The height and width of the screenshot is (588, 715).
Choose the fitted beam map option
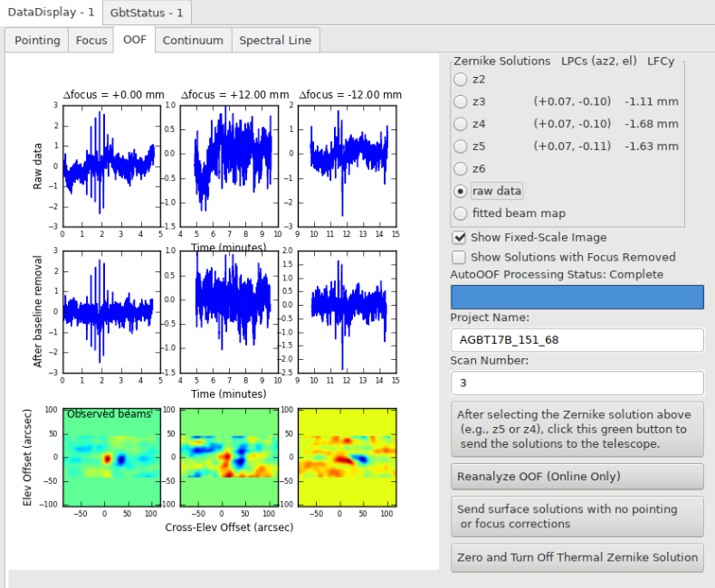[460, 213]
